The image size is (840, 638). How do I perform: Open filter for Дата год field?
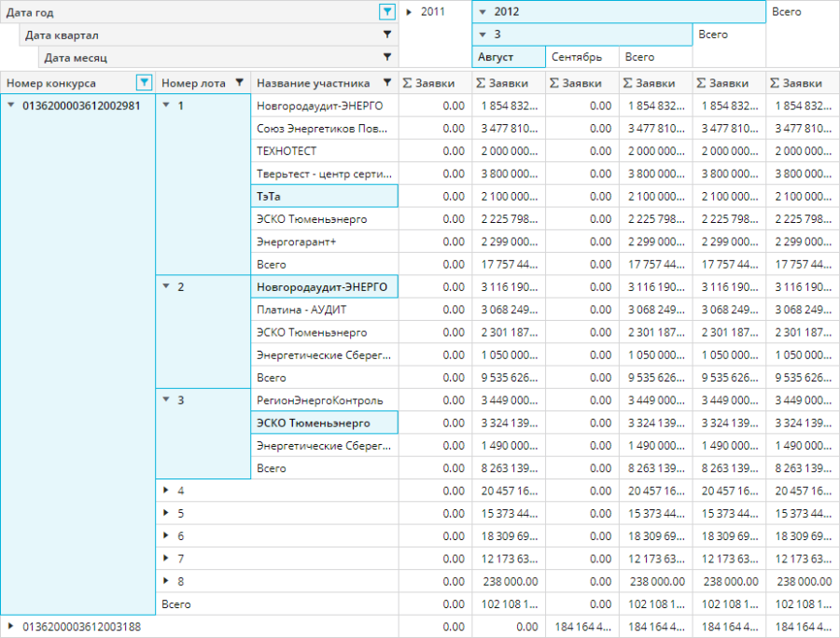coord(387,12)
